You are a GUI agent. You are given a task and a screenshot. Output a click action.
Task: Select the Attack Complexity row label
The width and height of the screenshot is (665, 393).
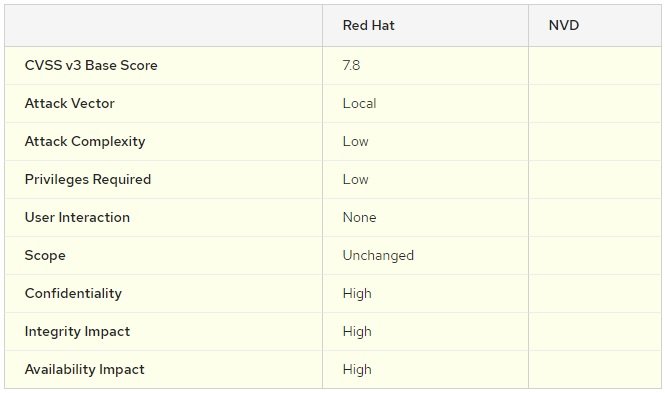click(85, 141)
